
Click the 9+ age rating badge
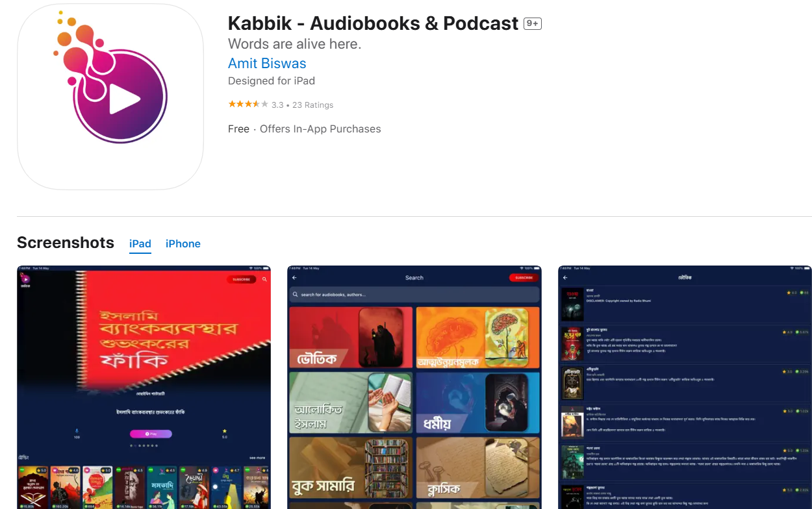533,23
